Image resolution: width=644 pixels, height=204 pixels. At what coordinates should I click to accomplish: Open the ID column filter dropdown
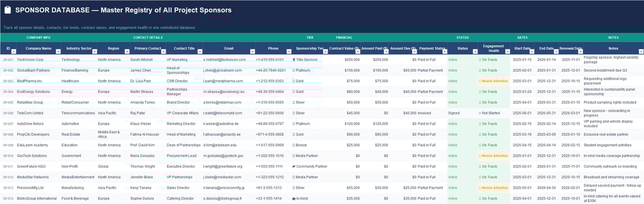click(x=13, y=51)
